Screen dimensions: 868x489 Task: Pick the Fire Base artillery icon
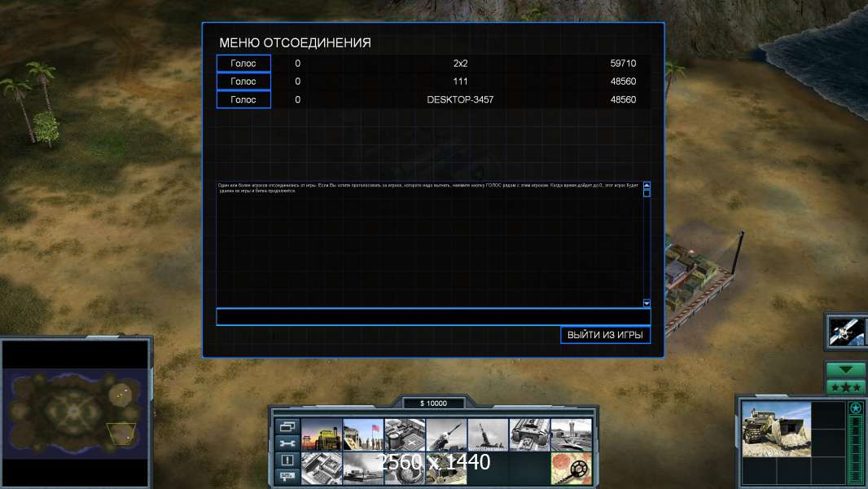[488, 435]
